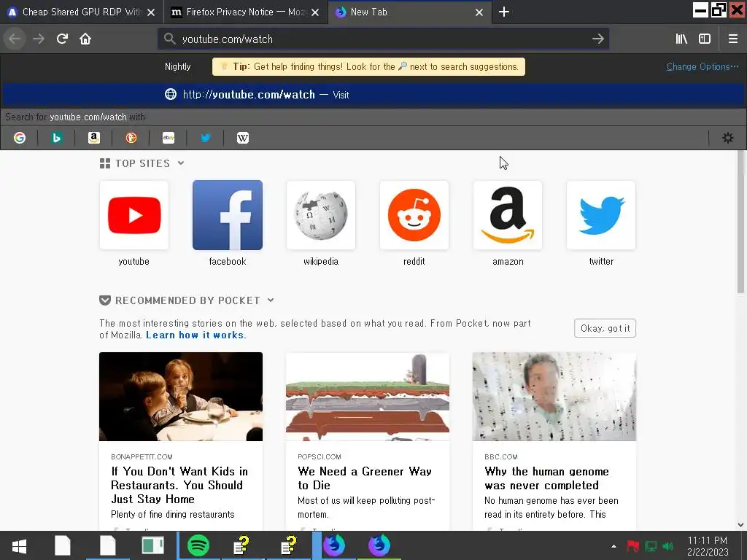Close the Firefox Privacy Notice tab

pos(315,12)
